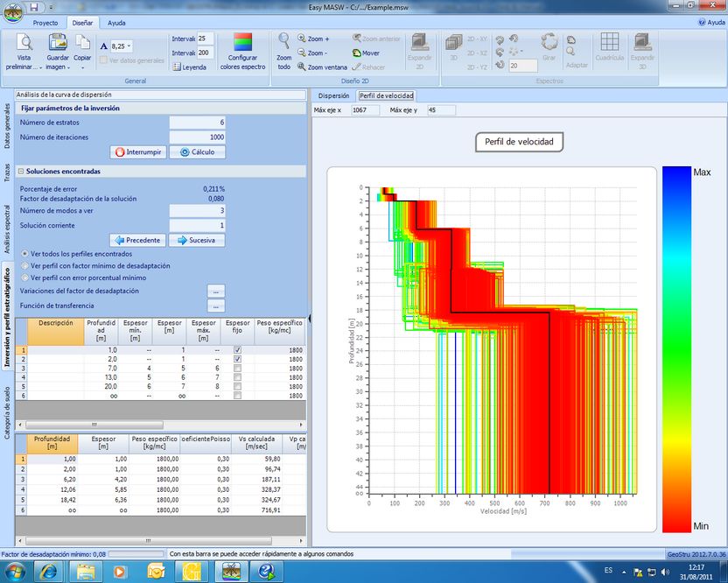Open Variaciones del factor de desadaptación button
Viewport: 728px width, 583px height.
coord(216,291)
